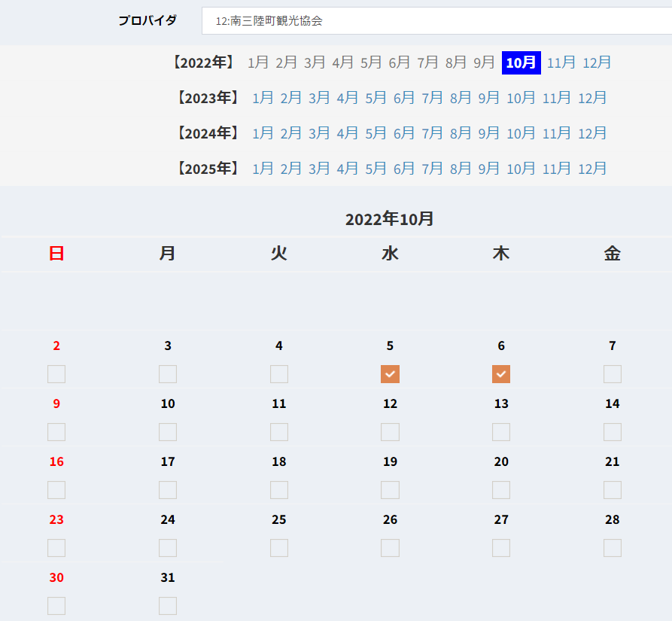Screen dimensions: 672x621
Task: Open 2024年 9月 calendar
Action: pyautogui.click(x=488, y=133)
